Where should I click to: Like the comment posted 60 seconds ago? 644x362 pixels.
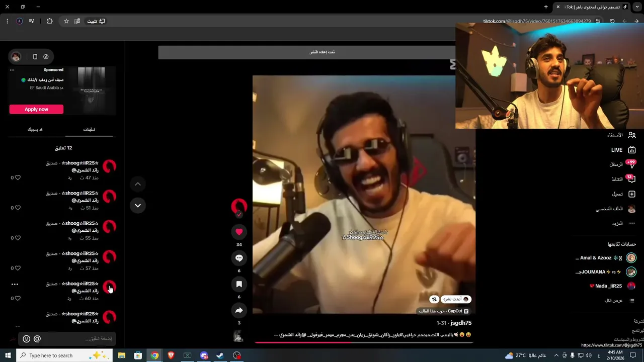(17, 298)
